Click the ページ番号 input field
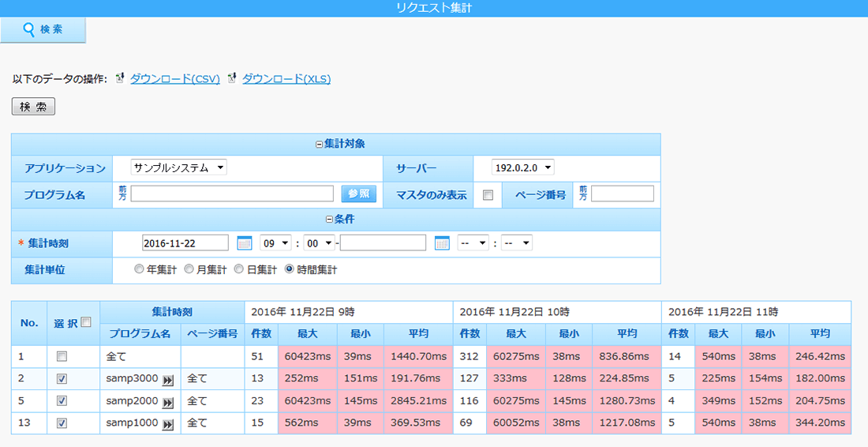 (623, 193)
